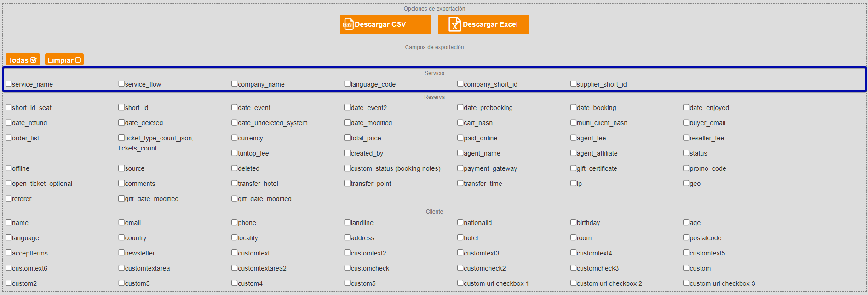Click the Excel file icon
The height and width of the screenshot is (295, 868).
(x=454, y=24)
